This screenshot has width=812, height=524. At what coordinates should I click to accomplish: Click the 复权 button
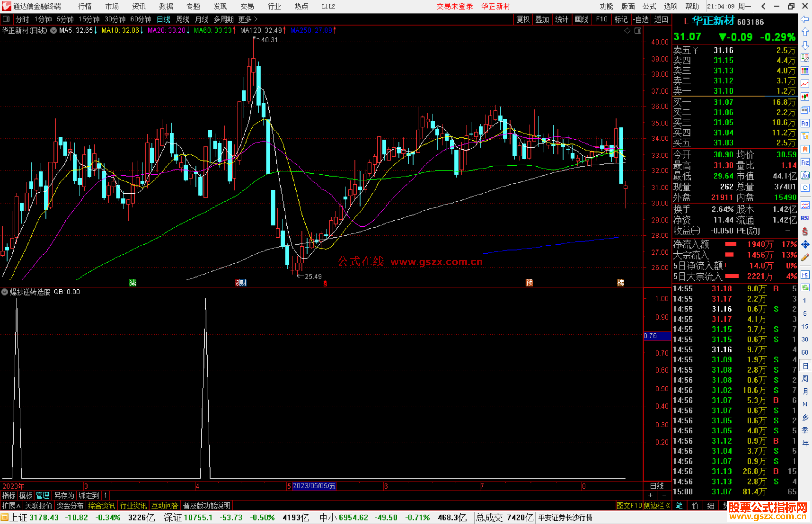click(523, 19)
